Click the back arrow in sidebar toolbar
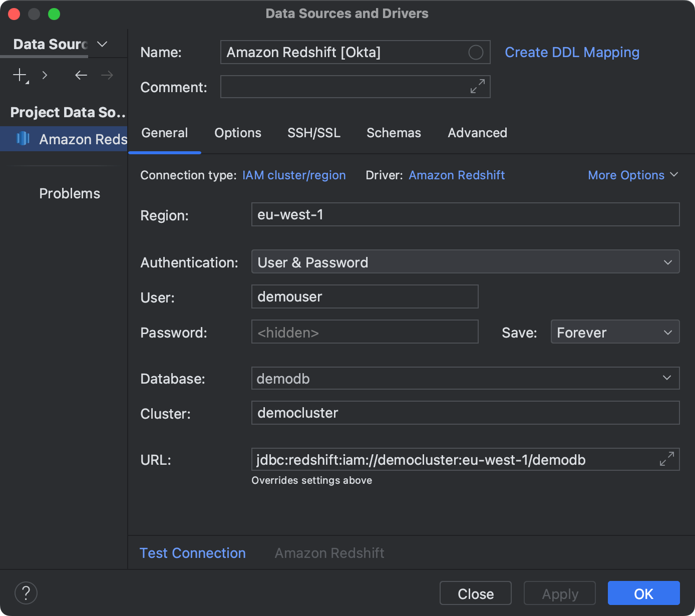The width and height of the screenshot is (695, 616). click(x=81, y=75)
